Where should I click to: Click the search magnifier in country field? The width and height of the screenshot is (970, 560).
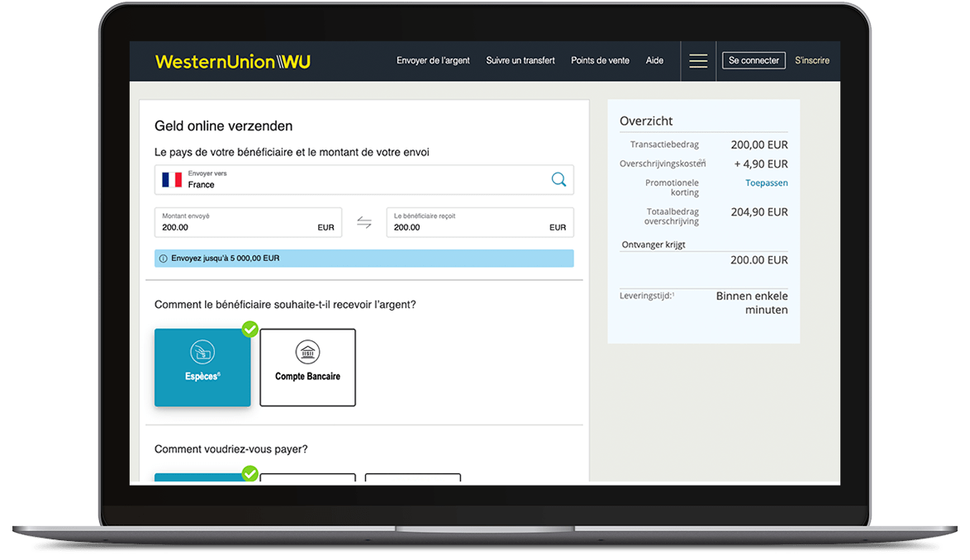point(559,179)
